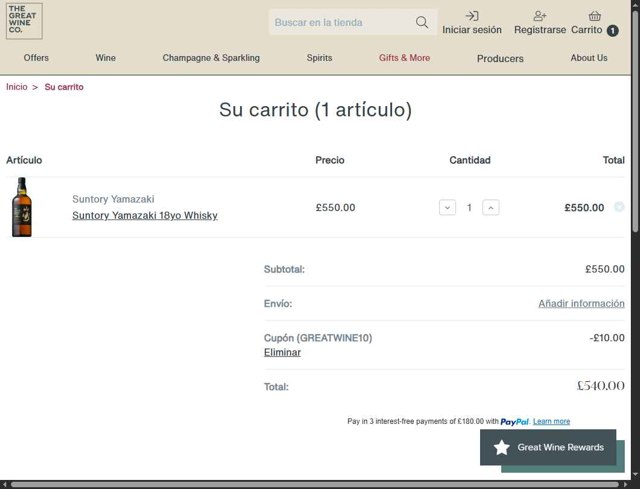Image resolution: width=640 pixels, height=489 pixels.
Task: Click the sign-in arrow icon
Action: 472,16
